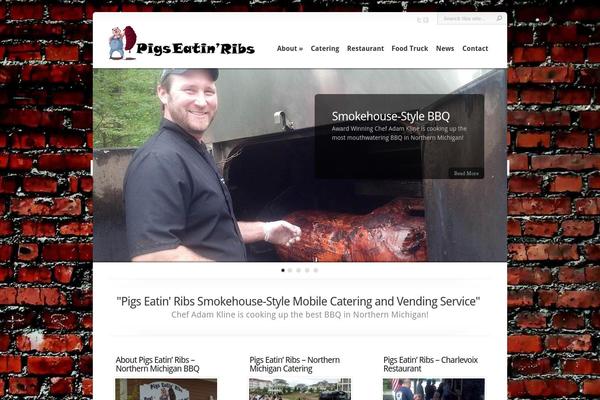Click Read More in the slide caption
600x400 pixels.
click(x=466, y=173)
